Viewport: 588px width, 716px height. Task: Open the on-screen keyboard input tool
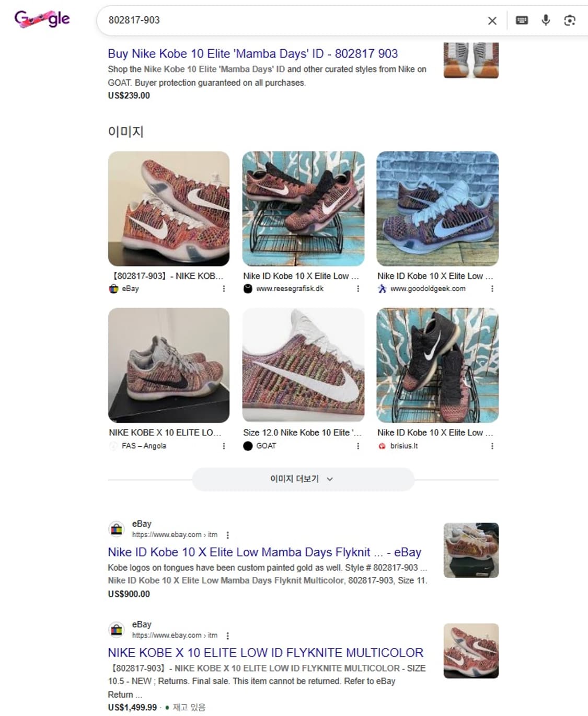pyautogui.click(x=522, y=20)
